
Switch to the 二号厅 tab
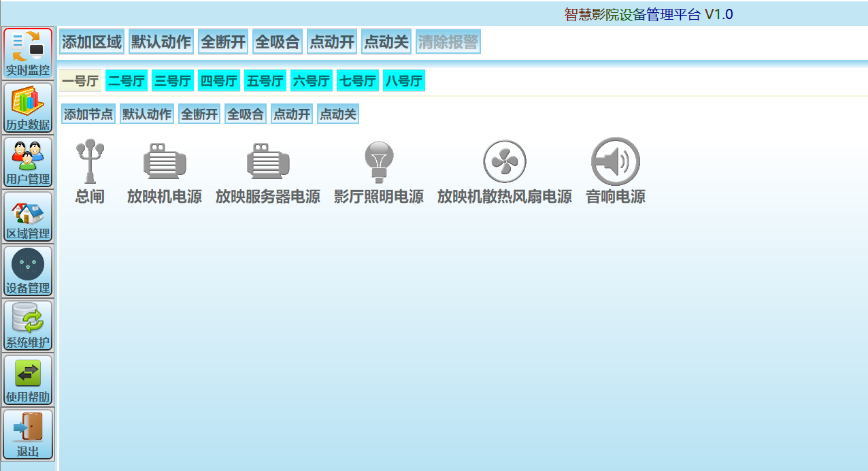126,80
